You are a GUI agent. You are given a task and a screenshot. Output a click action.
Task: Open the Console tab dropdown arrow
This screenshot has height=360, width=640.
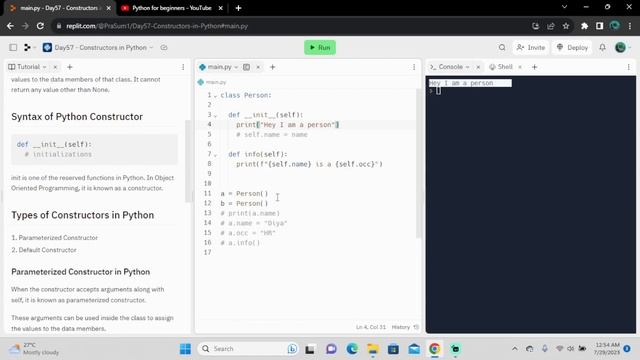467,67
